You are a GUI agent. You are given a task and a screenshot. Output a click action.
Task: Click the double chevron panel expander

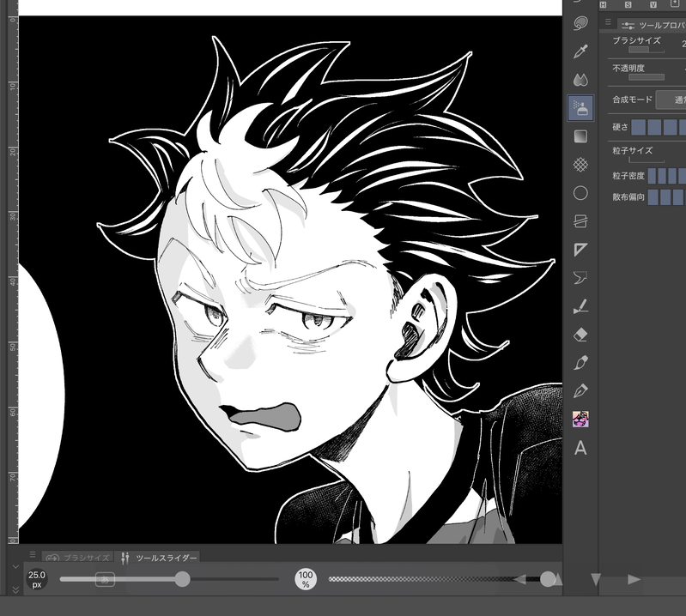click(x=15, y=589)
